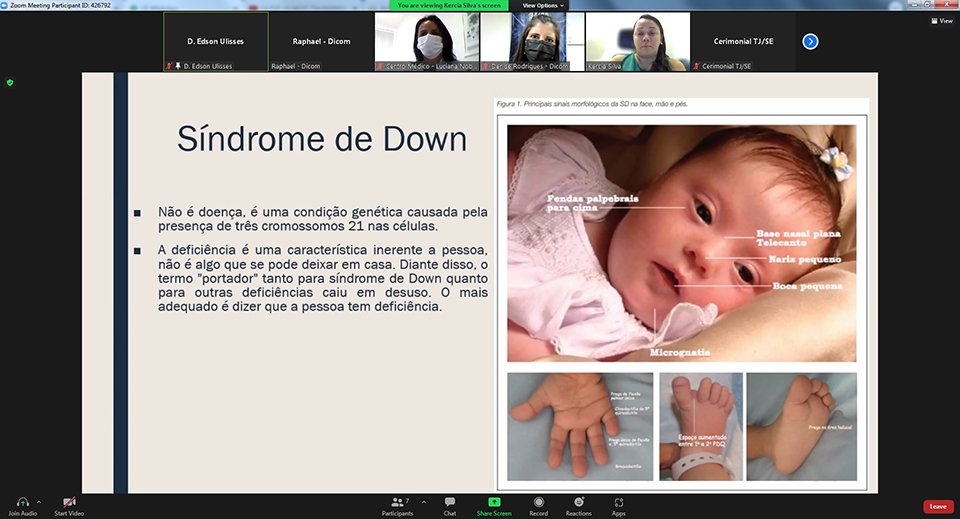Leave the meeting
960x519 pixels.
[x=937, y=506]
